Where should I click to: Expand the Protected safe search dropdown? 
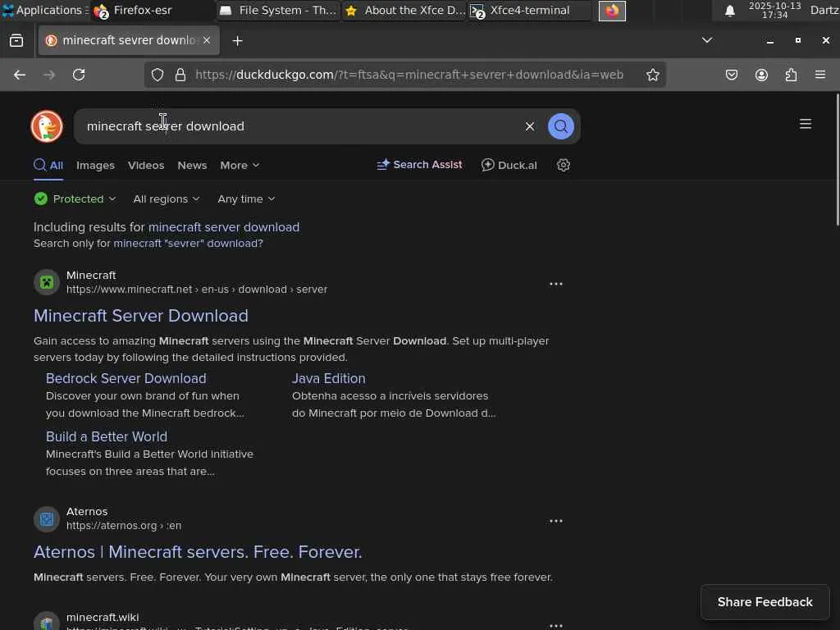[75, 199]
